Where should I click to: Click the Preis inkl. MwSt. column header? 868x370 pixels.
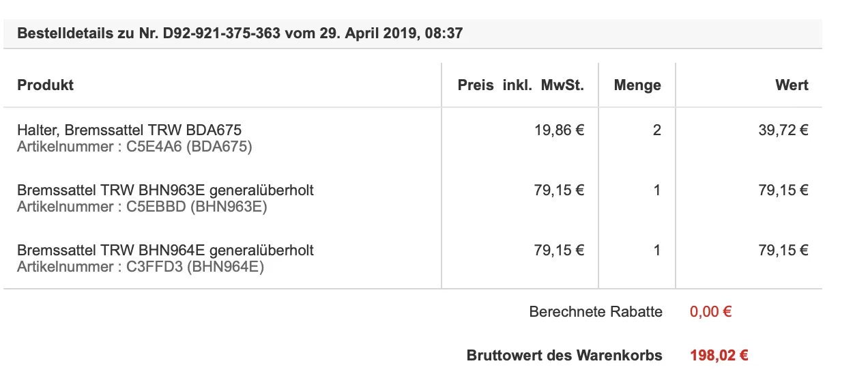(x=521, y=85)
